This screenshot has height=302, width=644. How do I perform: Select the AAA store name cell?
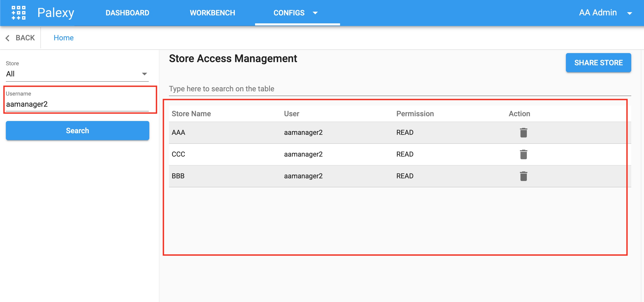pyautogui.click(x=178, y=132)
